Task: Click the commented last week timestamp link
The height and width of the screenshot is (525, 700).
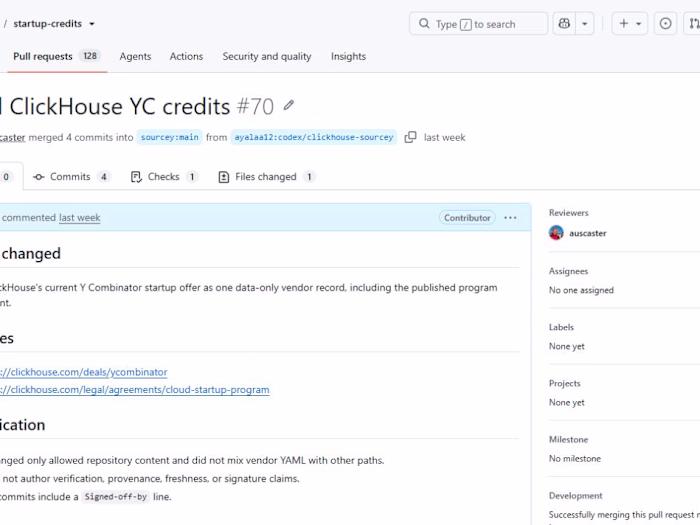Action: click(79, 218)
